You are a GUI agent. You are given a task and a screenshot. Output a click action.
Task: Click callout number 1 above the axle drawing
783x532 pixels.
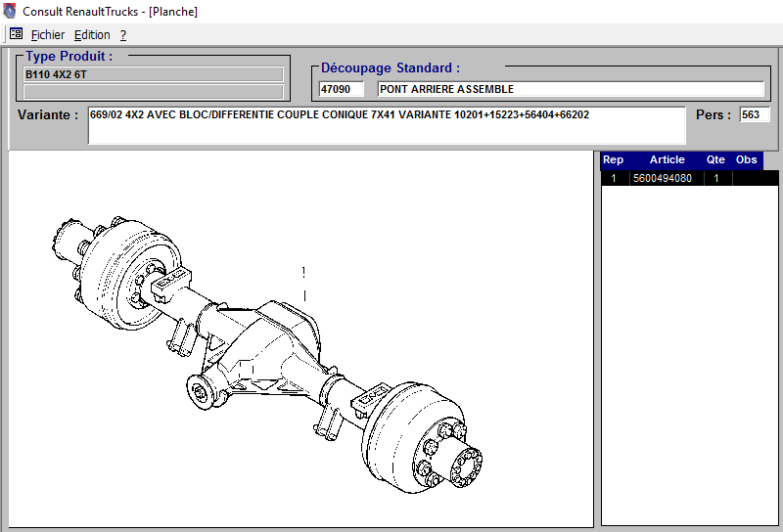(x=304, y=272)
